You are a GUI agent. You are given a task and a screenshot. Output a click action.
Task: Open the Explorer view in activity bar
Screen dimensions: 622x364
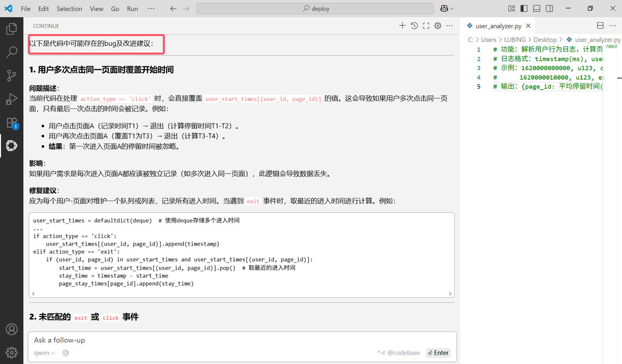[12, 29]
